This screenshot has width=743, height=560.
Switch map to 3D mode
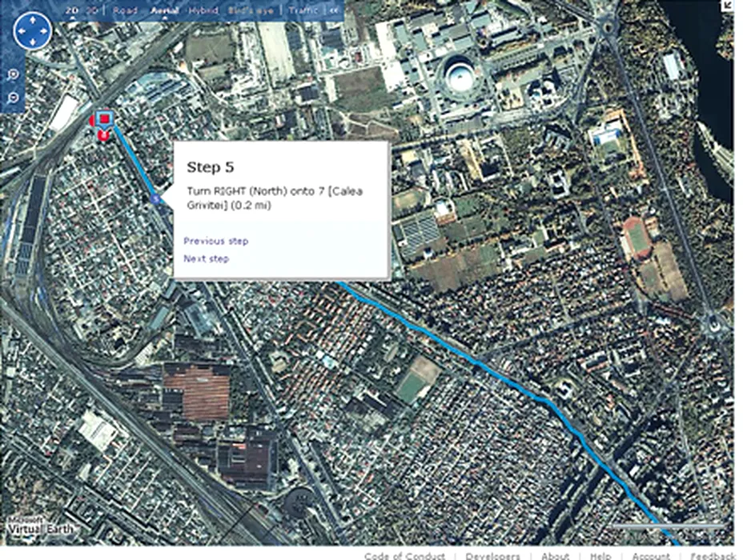click(x=93, y=10)
